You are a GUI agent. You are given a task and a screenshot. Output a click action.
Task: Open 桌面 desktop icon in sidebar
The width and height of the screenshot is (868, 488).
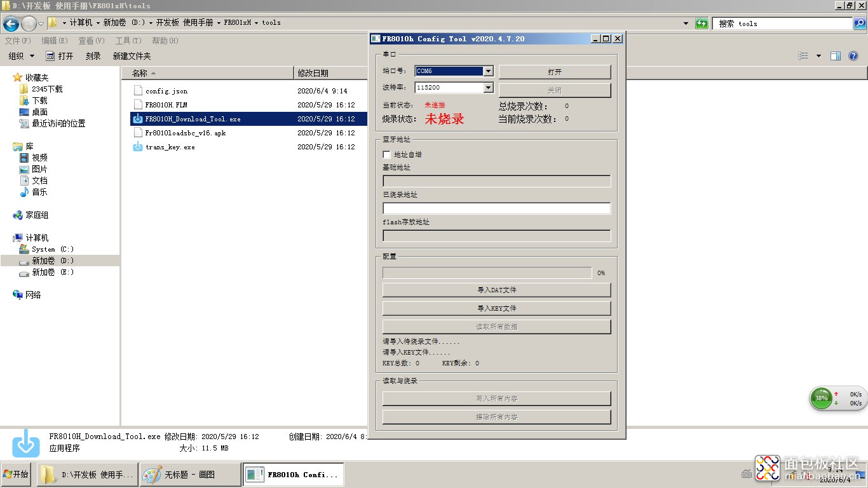pos(24,112)
